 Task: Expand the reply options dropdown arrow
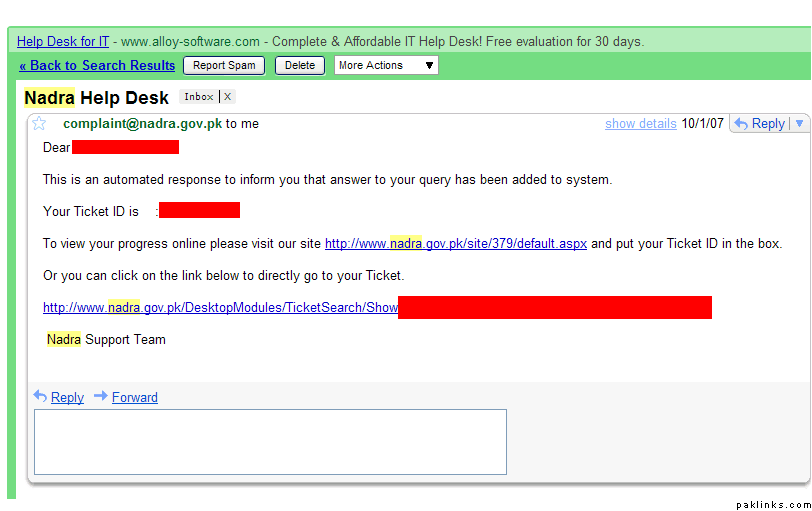798,124
